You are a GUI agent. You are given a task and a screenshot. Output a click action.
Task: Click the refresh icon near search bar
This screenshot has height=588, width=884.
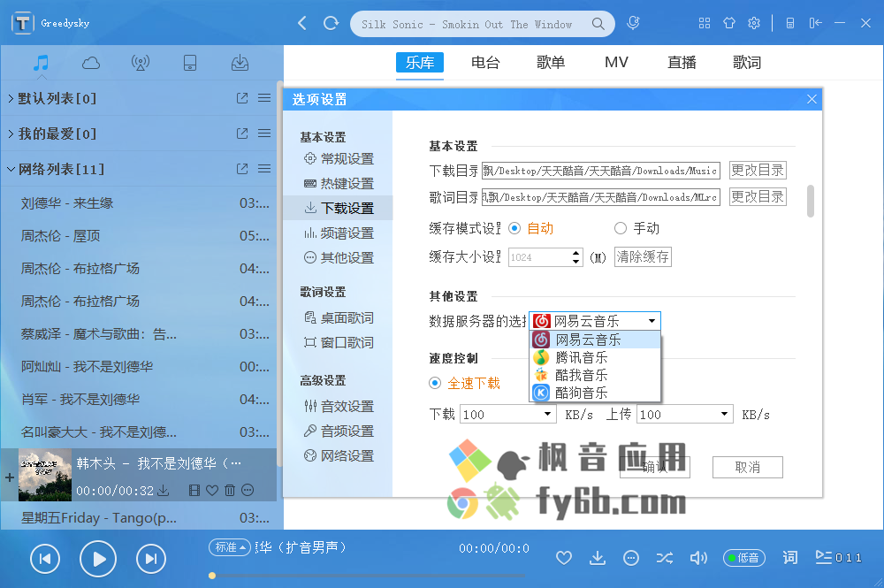tap(331, 23)
